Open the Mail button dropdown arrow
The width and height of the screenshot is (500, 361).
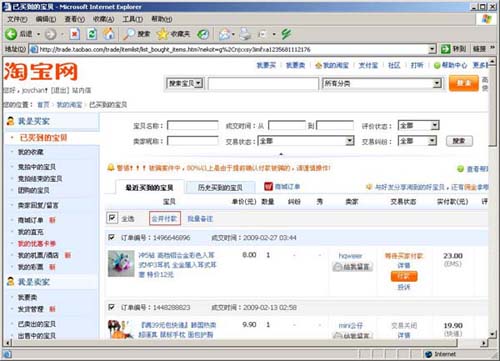[x=233, y=34]
